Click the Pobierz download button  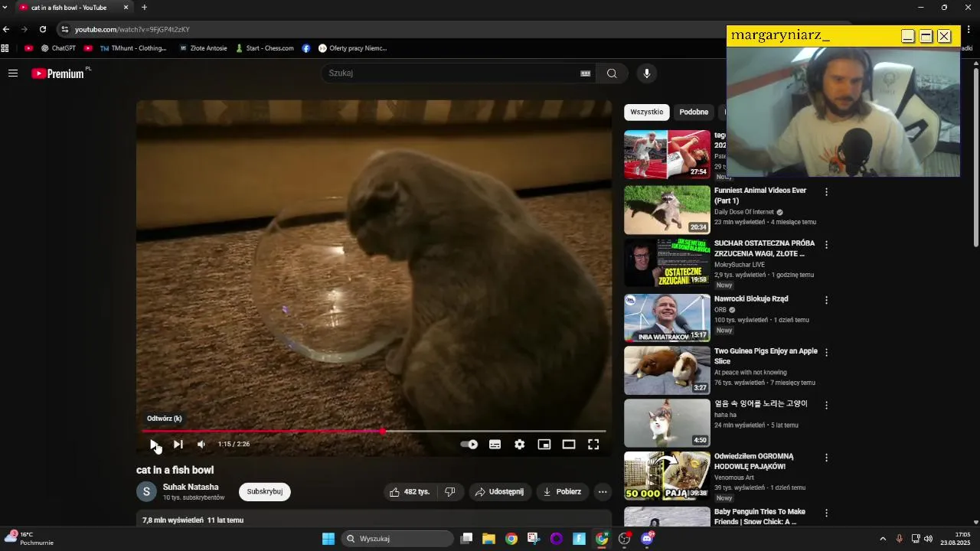click(562, 491)
